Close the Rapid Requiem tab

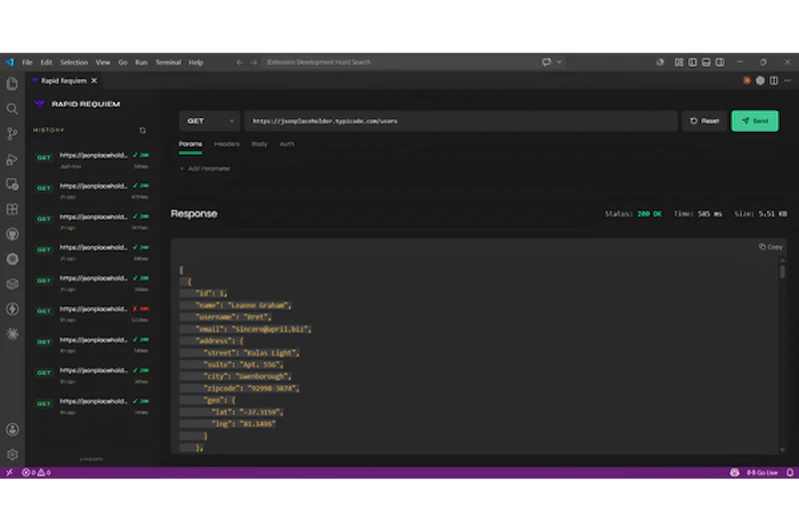point(94,81)
